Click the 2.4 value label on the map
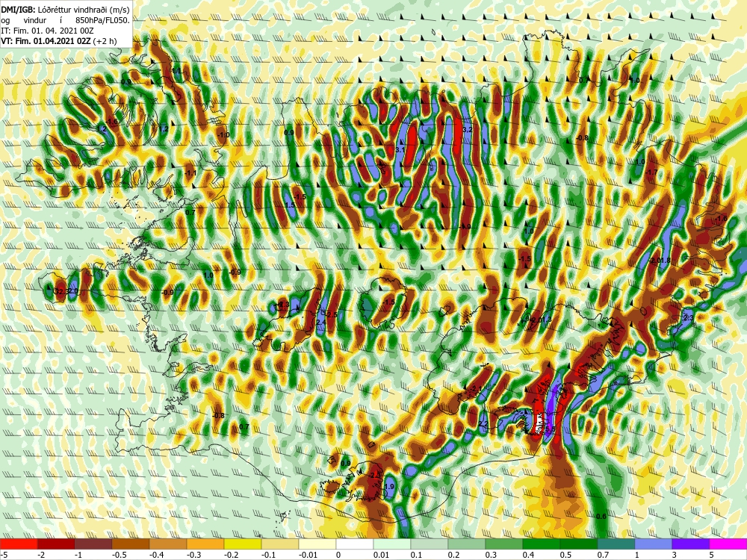This screenshot has height=560, width=747. pos(321,323)
